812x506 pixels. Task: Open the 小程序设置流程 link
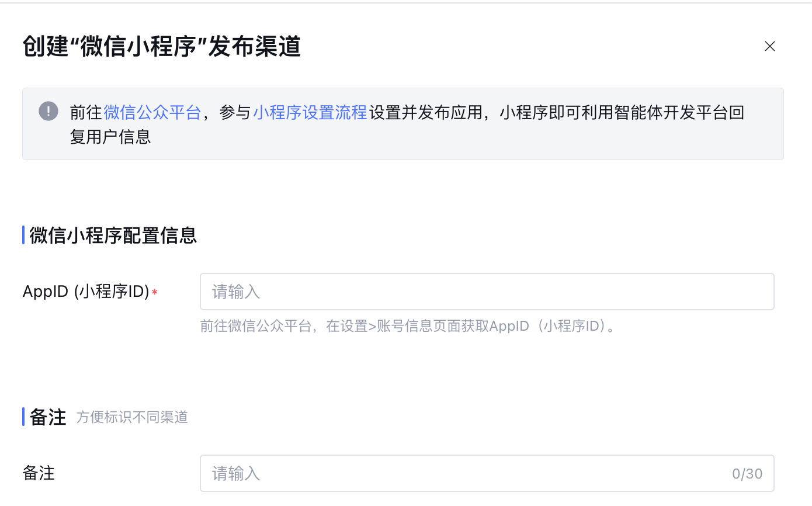click(310, 112)
